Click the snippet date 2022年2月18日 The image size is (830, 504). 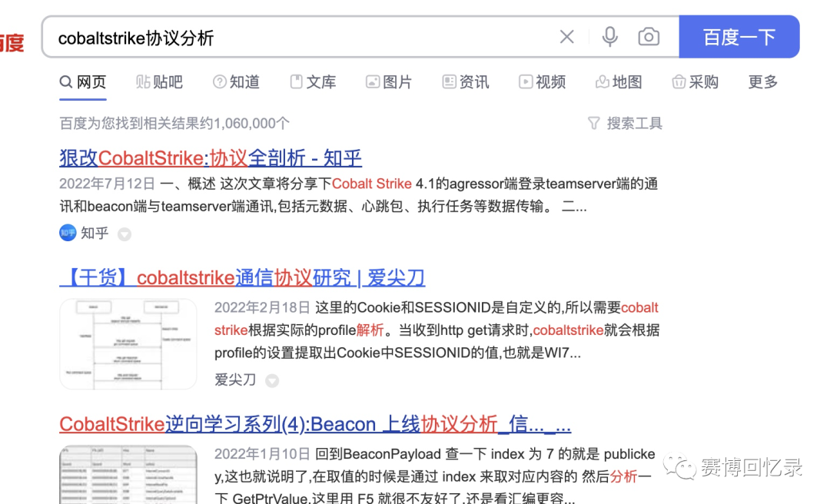click(262, 307)
